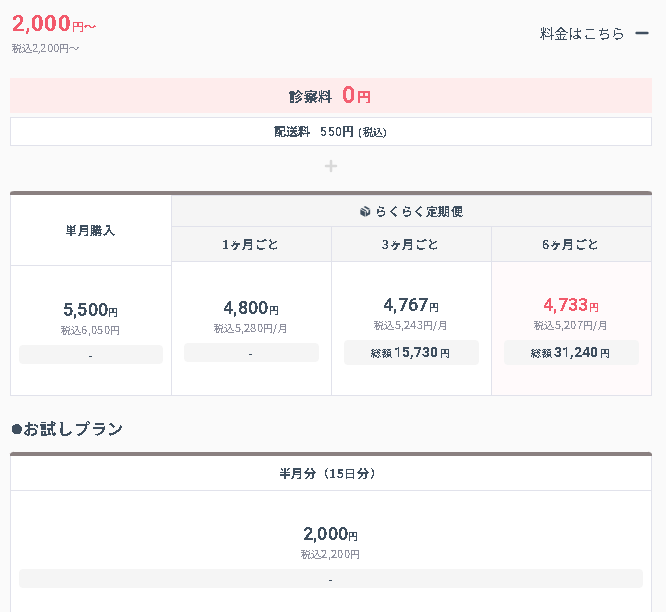Viewport: 666px width, 612px height.
Task: Click the red 2,000円〜 price at top
Action: tap(54, 23)
